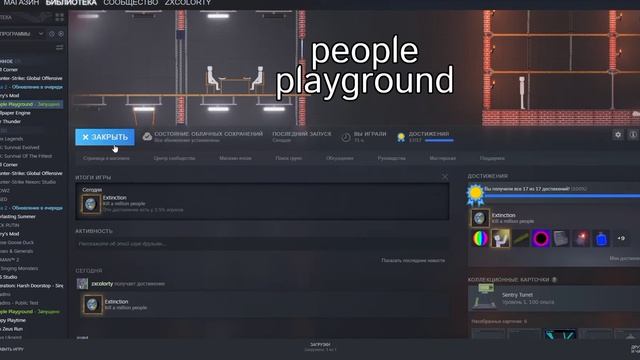
Task: Open Мои достижения link
Action: coord(624,258)
